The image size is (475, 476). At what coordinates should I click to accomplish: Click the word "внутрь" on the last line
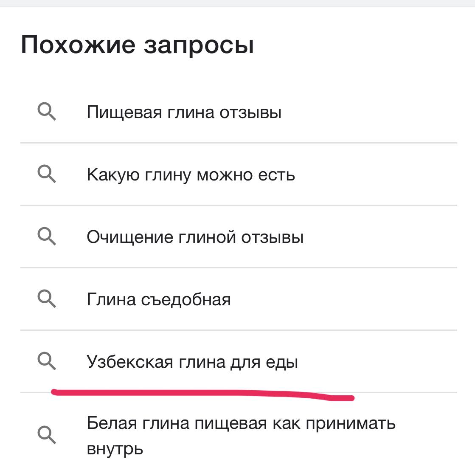tap(115, 449)
